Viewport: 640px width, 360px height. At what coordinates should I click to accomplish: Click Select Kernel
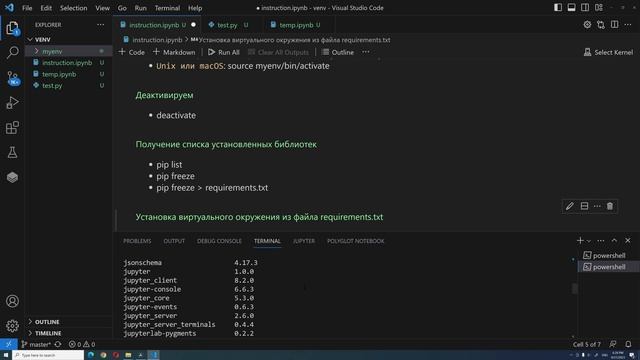[608, 52]
